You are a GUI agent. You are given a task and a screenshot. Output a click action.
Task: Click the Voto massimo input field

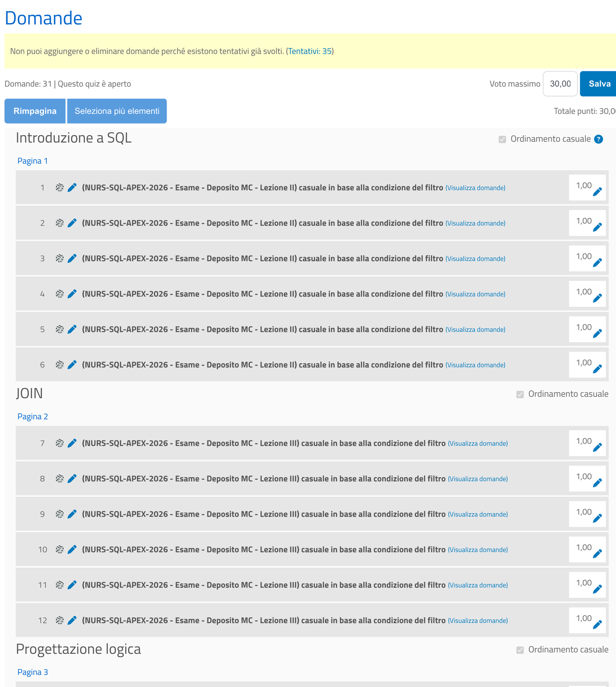(560, 84)
